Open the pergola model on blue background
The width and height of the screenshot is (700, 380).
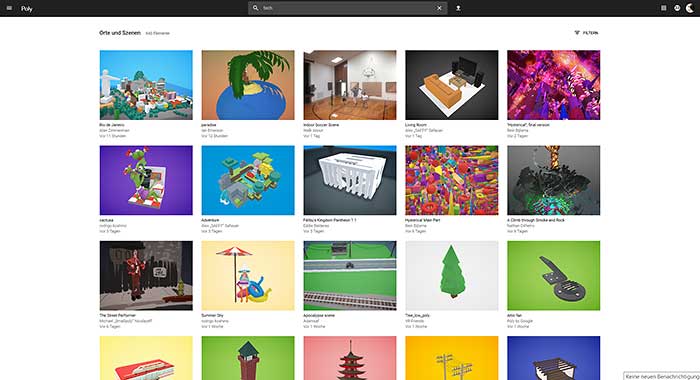coord(554,358)
